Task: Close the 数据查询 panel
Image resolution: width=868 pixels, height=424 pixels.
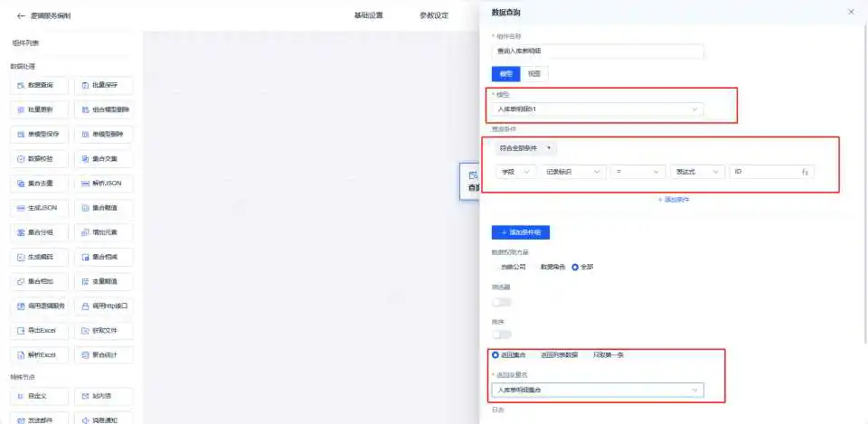Action: 852,12
